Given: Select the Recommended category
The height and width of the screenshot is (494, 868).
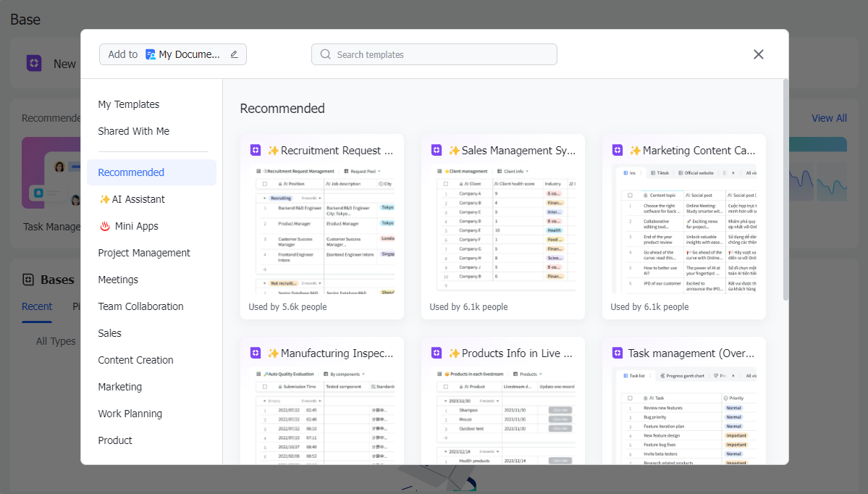Looking at the screenshot, I should tap(151, 172).
